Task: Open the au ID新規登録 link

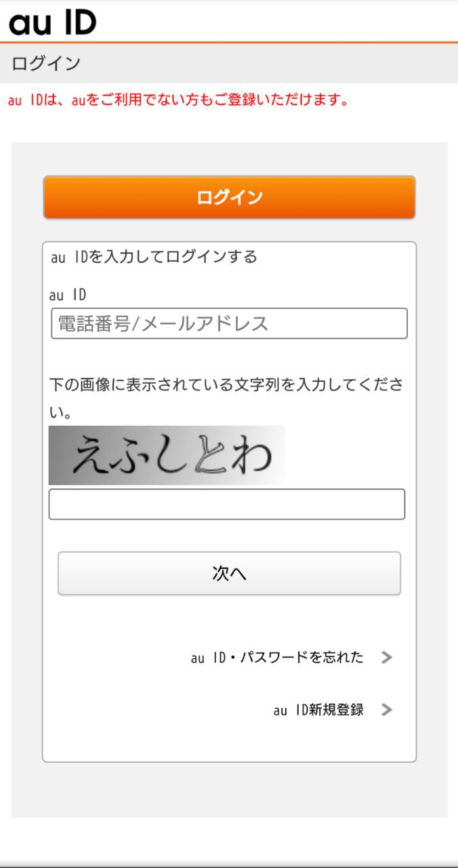Action: point(318,709)
